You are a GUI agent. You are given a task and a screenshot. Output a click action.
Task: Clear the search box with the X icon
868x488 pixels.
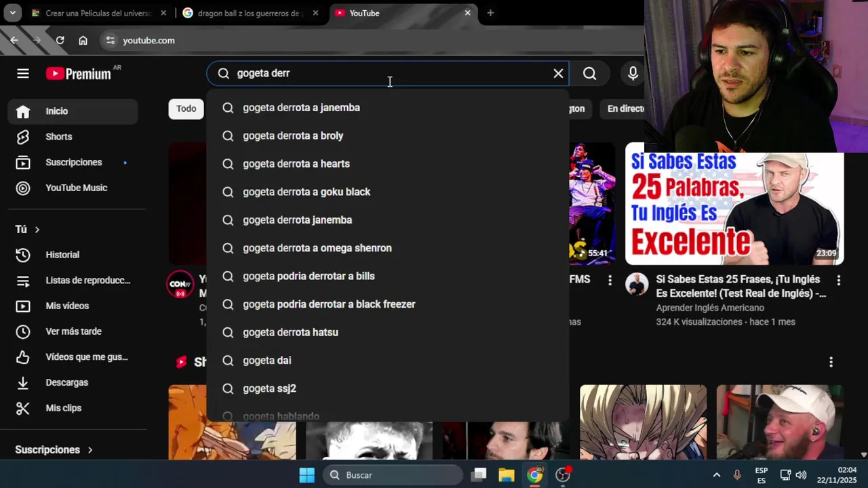(558, 73)
